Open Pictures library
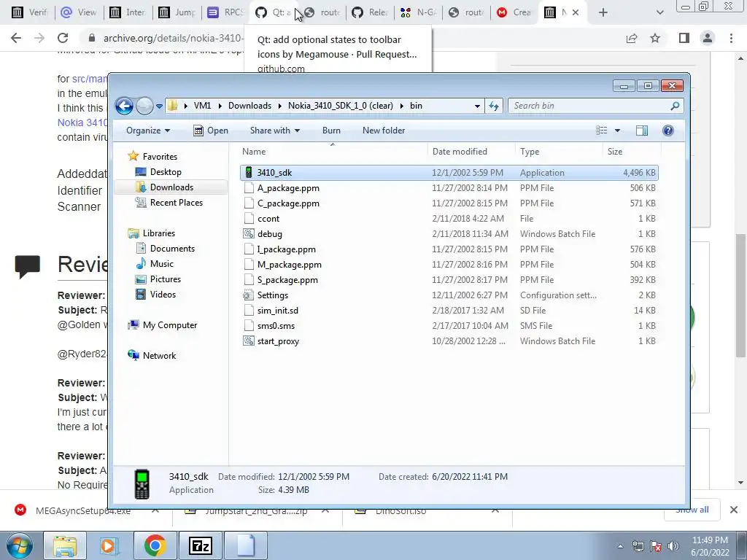This screenshot has width=747, height=560. [x=166, y=279]
